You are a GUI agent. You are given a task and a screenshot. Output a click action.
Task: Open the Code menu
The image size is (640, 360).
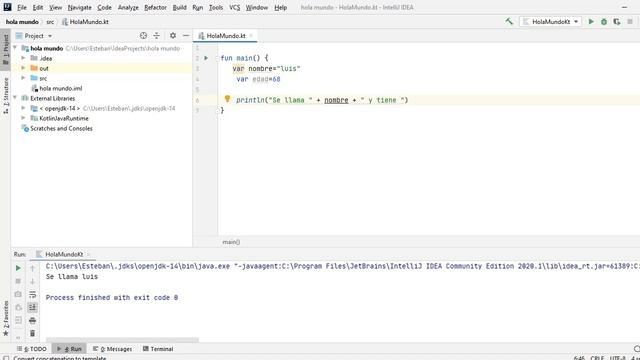(104, 7)
